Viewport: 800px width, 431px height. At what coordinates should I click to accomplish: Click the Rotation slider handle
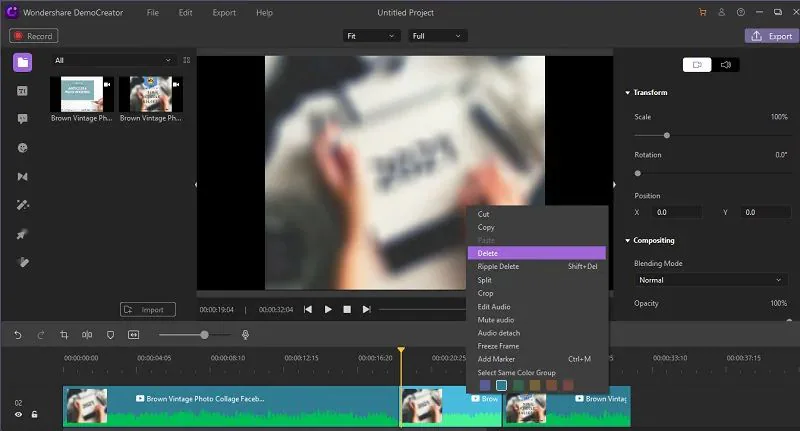(x=638, y=173)
